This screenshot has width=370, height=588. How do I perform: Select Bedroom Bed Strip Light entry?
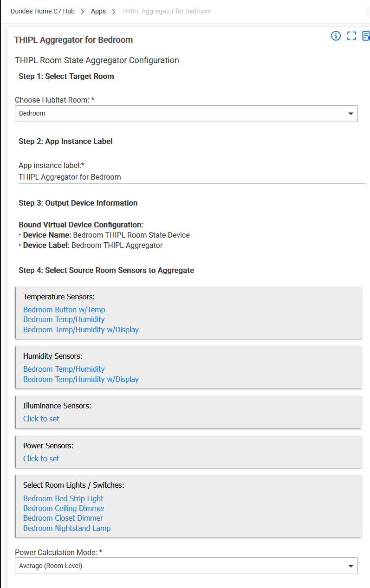pyautogui.click(x=63, y=498)
